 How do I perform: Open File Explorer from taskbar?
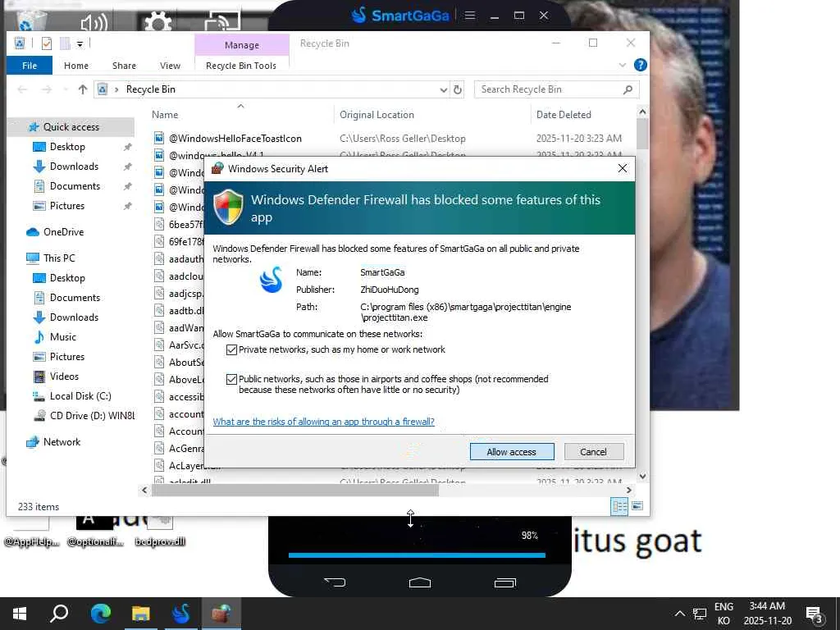141,614
